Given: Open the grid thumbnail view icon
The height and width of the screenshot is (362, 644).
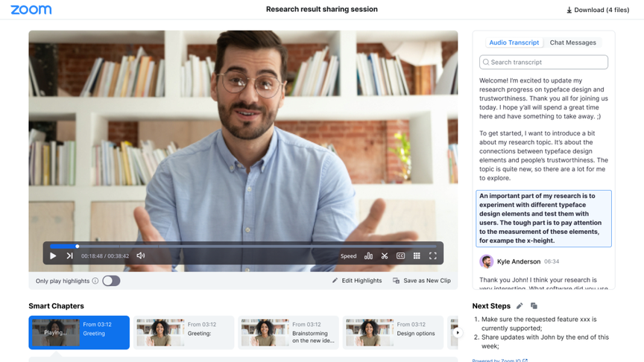Looking at the screenshot, I should pyautogui.click(x=417, y=255).
